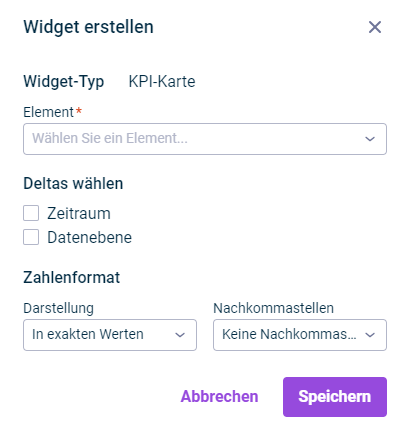
Task: Expand the Nachkommastellen dropdown
Action: 300,335
